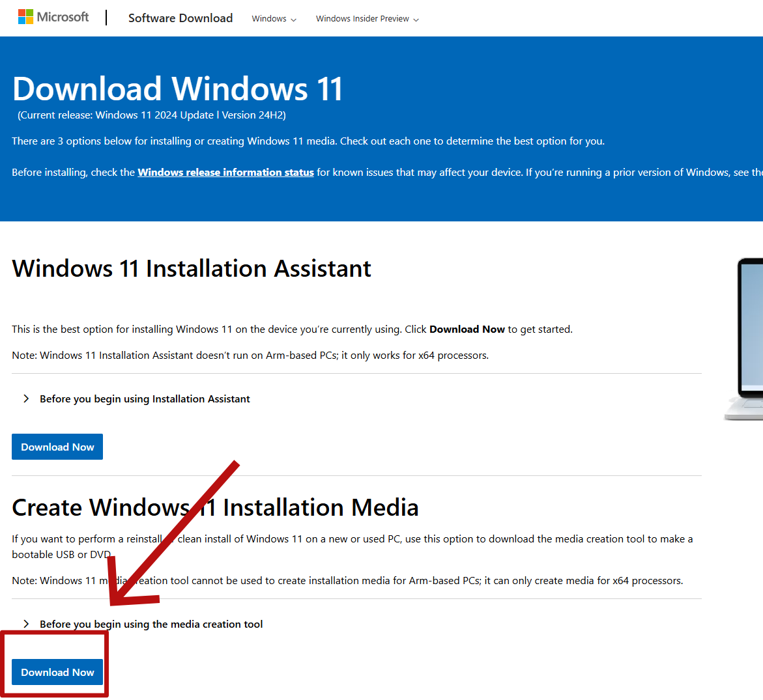Click the 'Create Windows 11 Installation Media' heading
Viewport: 763px width, 700px height.
point(215,508)
